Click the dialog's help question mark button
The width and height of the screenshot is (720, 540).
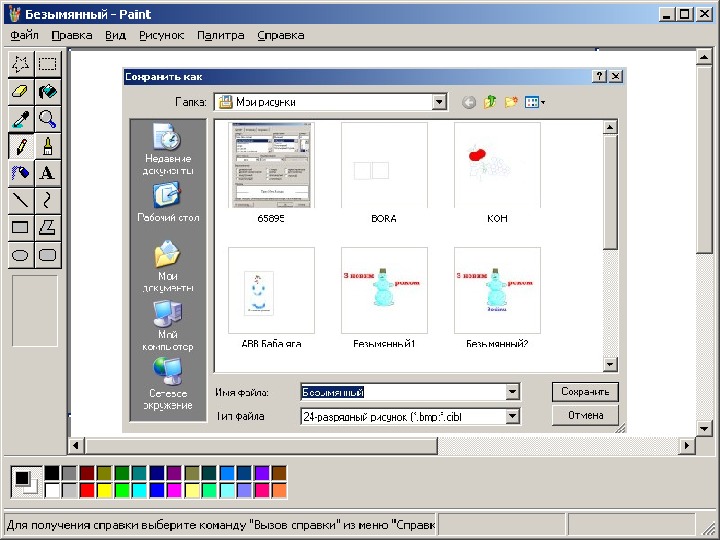pyautogui.click(x=599, y=76)
